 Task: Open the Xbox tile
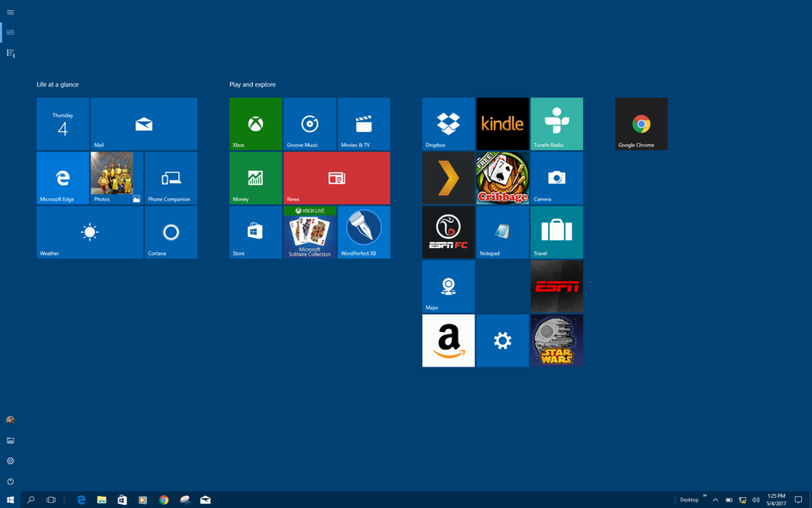[255, 124]
